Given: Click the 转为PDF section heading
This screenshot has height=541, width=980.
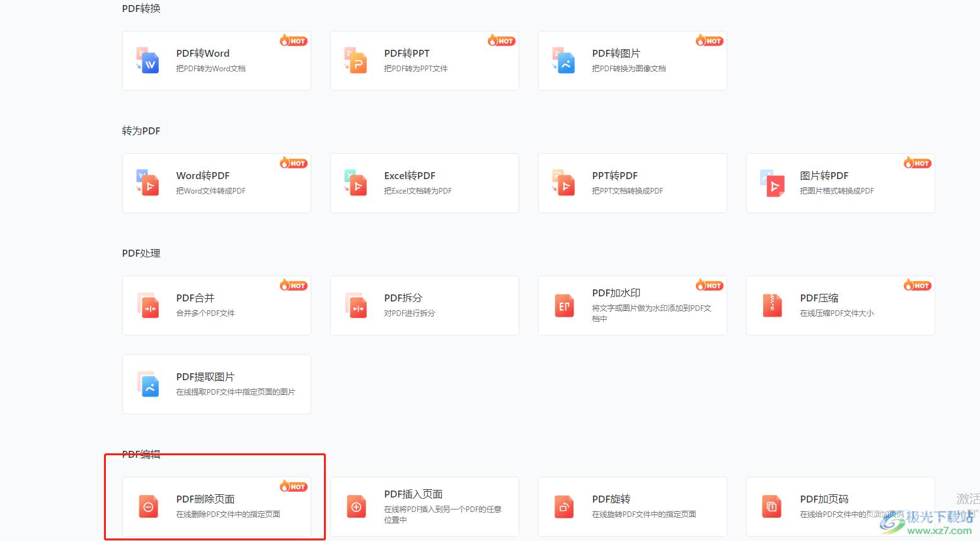Looking at the screenshot, I should (141, 131).
